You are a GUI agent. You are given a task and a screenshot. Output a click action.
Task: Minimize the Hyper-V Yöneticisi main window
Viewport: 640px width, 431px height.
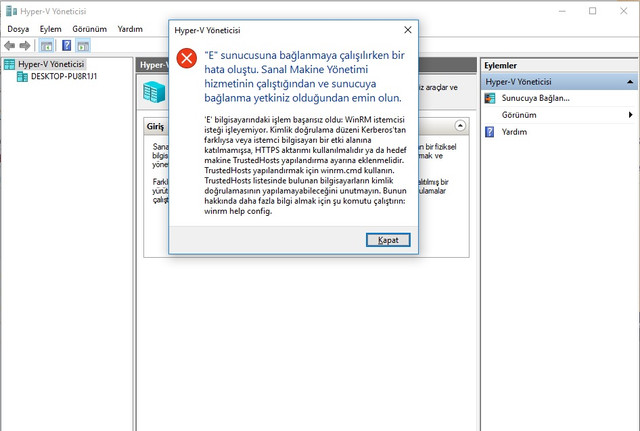(x=562, y=11)
